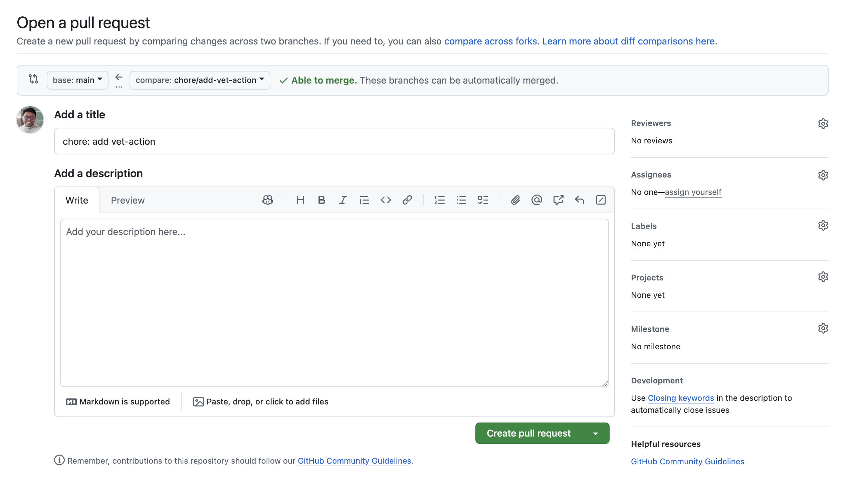This screenshot has width=868, height=482.
Task: Open Reviewers settings gear
Action: (823, 123)
